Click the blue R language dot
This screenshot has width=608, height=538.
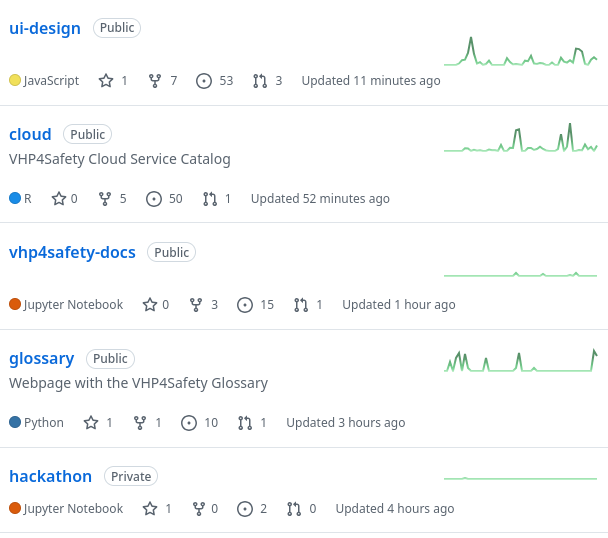(x=15, y=199)
